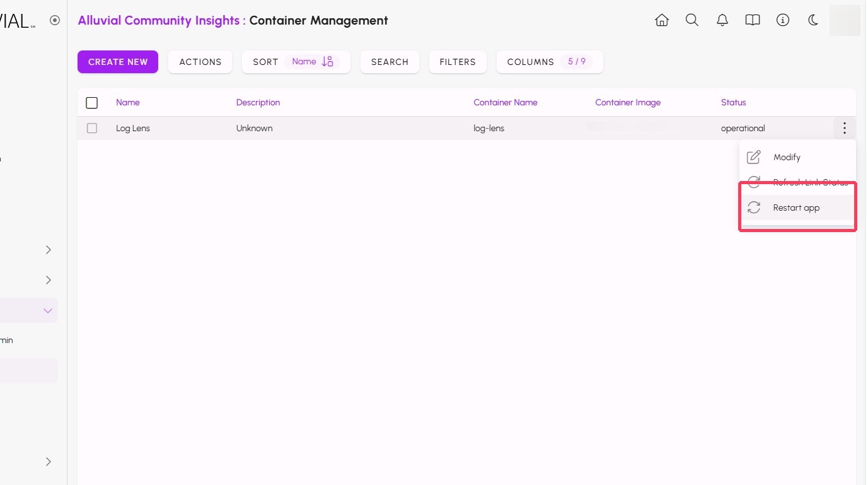Open notifications bell icon
Viewport: 868px width, 485px height.
click(x=722, y=20)
